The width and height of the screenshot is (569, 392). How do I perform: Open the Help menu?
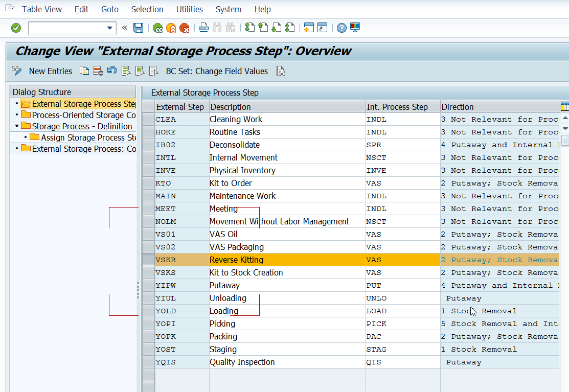(262, 9)
